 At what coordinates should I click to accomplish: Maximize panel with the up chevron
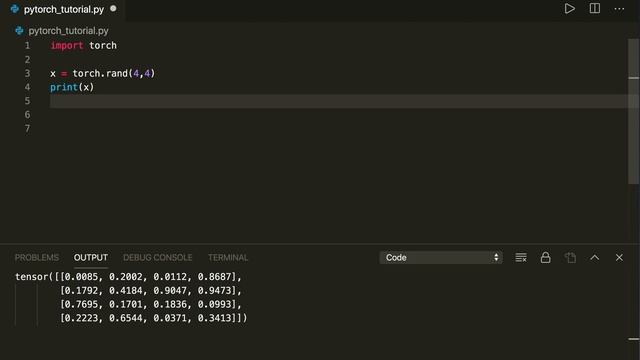[595, 258]
